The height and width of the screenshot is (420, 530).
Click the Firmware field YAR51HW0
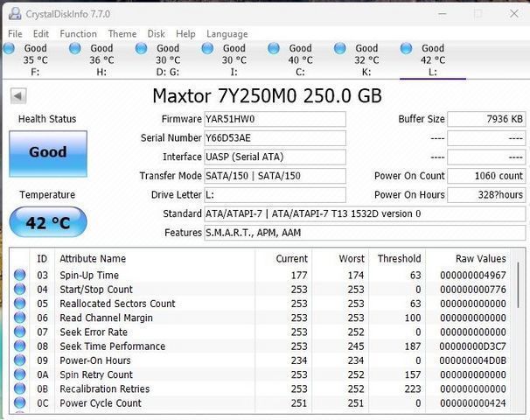click(275, 119)
